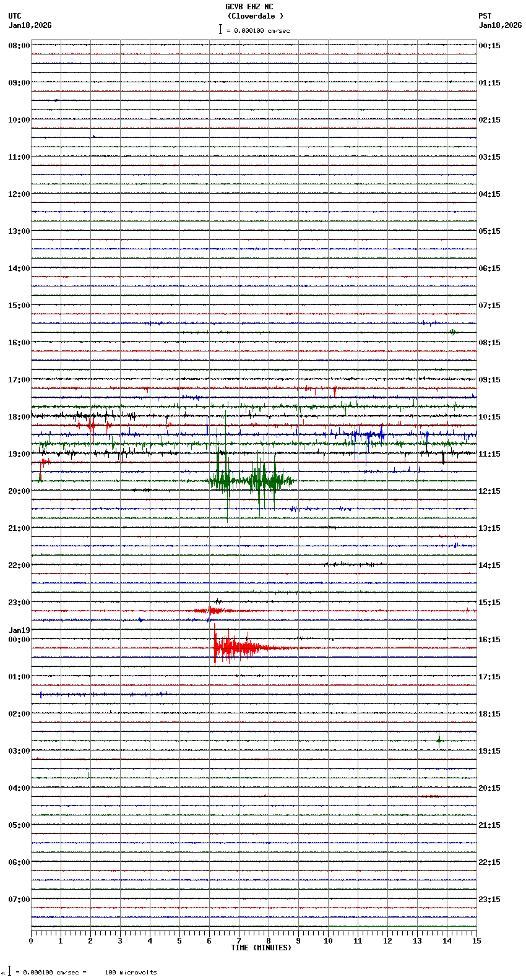Select the 3 minute axis tick label
The width and height of the screenshot is (526, 980).
tap(120, 941)
